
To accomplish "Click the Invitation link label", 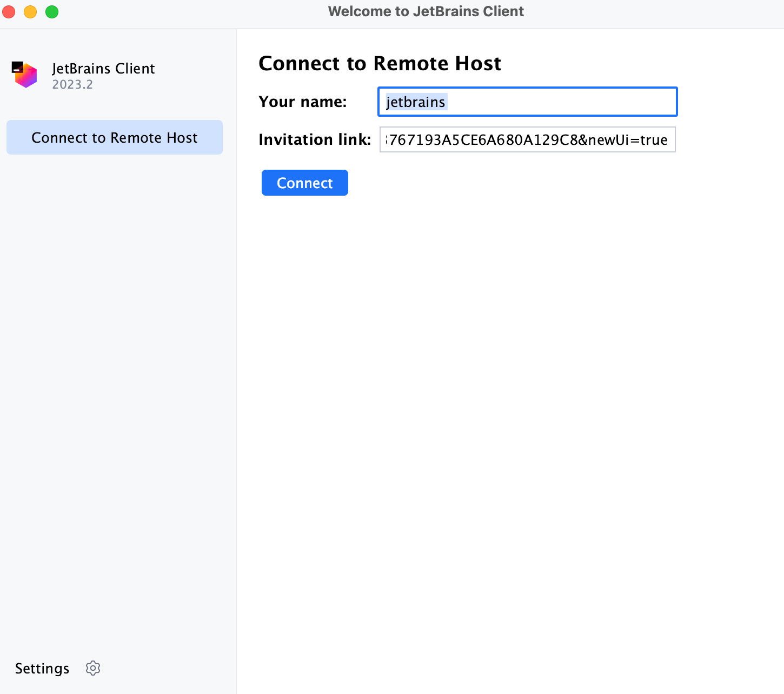I will (315, 139).
